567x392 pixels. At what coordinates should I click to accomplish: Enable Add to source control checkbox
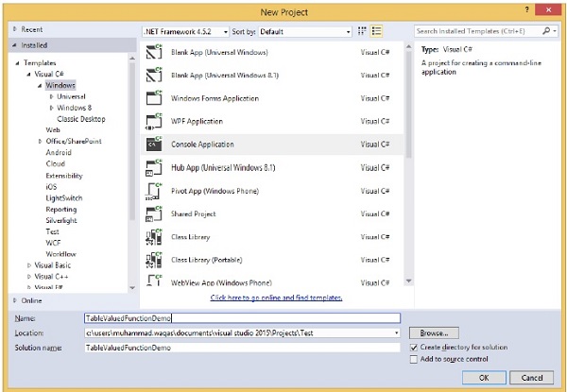point(414,359)
